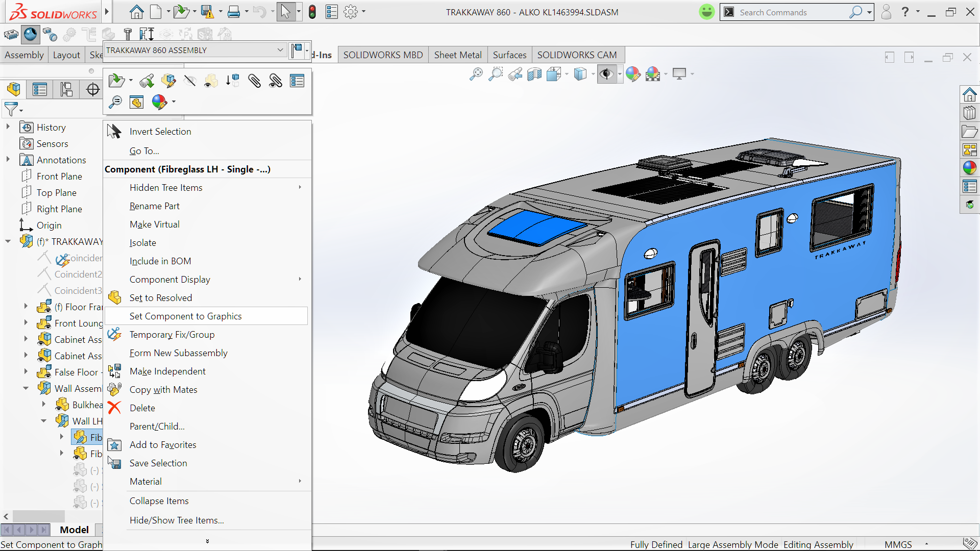Image resolution: width=980 pixels, height=551 pixels.
Task: Select the Zoom to Area magnifier
Action: pyautogui.click(x=496, y=74)
